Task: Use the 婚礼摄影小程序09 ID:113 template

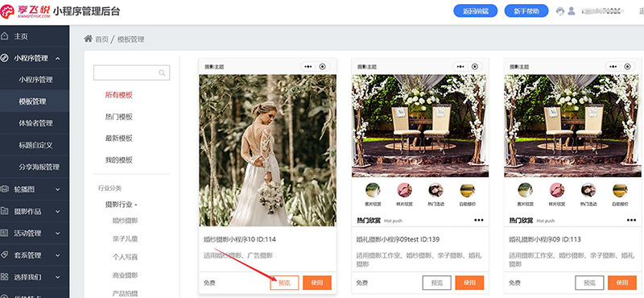Action: click(x=622, y=283)
